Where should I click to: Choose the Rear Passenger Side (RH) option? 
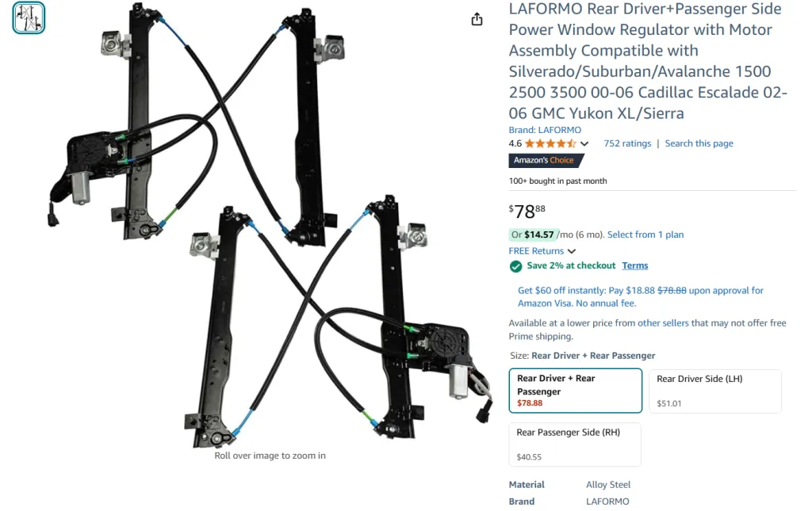pyautogui.click(x=576, y=444)
